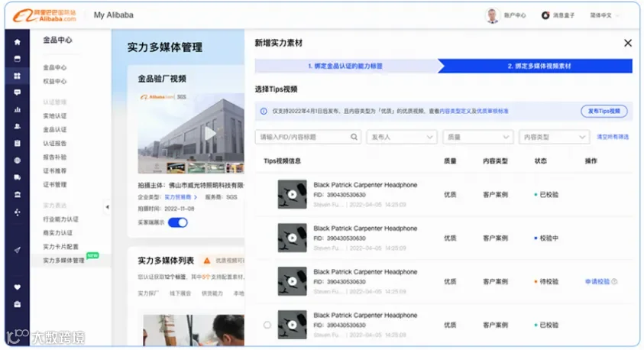The image size is (644, 350).
Task: Click the 申请校验 link
Action: 597,281
